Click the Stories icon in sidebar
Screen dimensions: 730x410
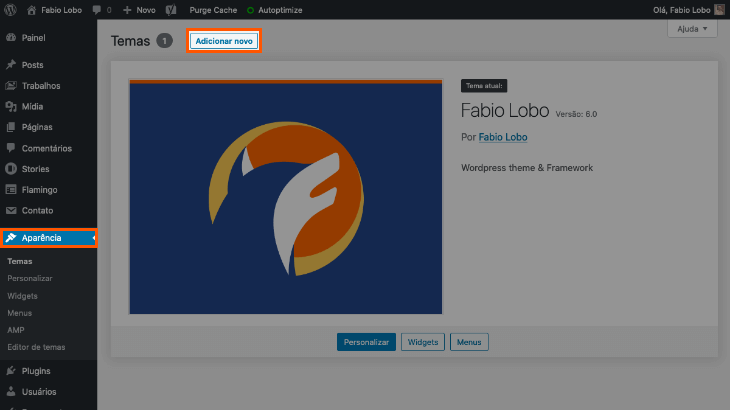coord(11,169)
